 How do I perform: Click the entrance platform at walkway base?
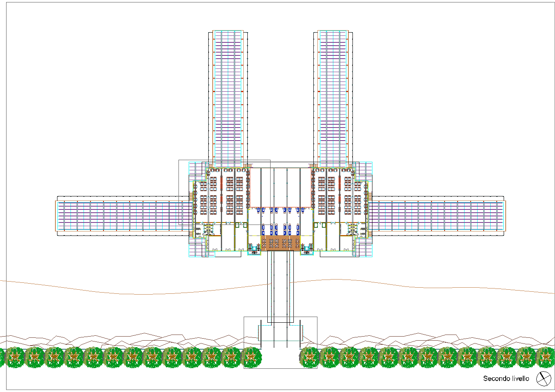pyautogui.click(x=280, y=333)
